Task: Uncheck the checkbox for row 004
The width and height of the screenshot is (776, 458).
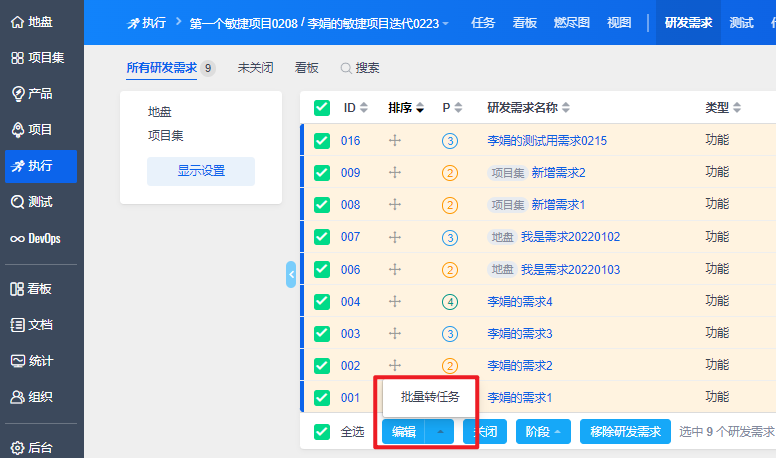Action: tap(322, 302)
